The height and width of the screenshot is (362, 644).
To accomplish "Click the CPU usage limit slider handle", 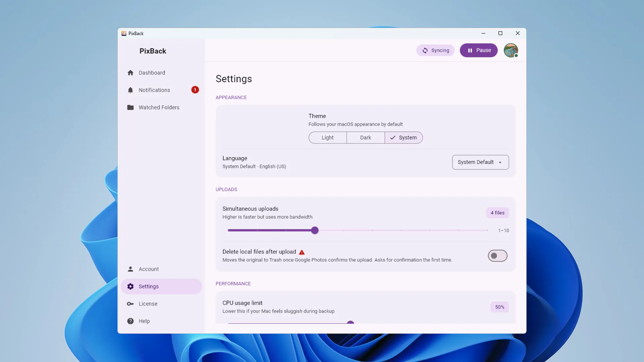I will click(x=351, y=322).
